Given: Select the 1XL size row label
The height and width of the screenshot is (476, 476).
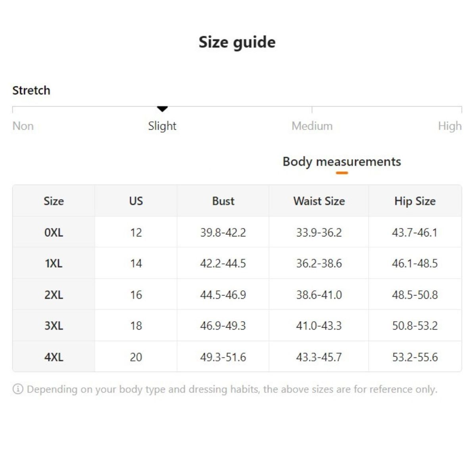Looking at the screenshot, I should 54,263.
